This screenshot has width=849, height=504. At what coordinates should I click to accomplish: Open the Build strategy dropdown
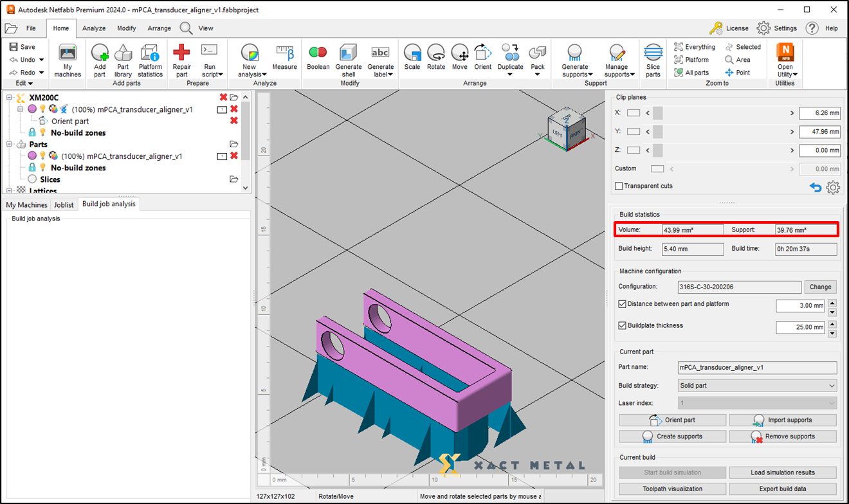tap(758, 386)
